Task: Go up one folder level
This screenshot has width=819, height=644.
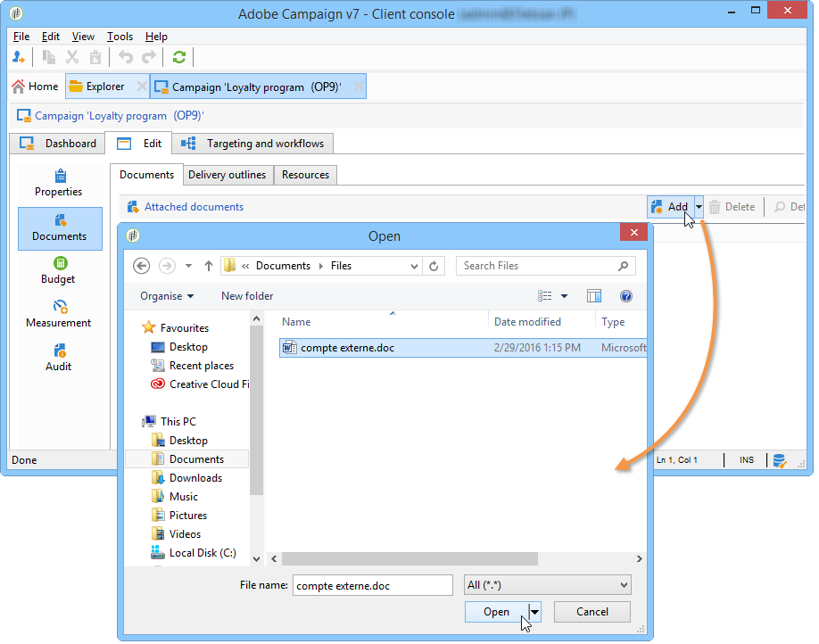Action: click(209, 266)
